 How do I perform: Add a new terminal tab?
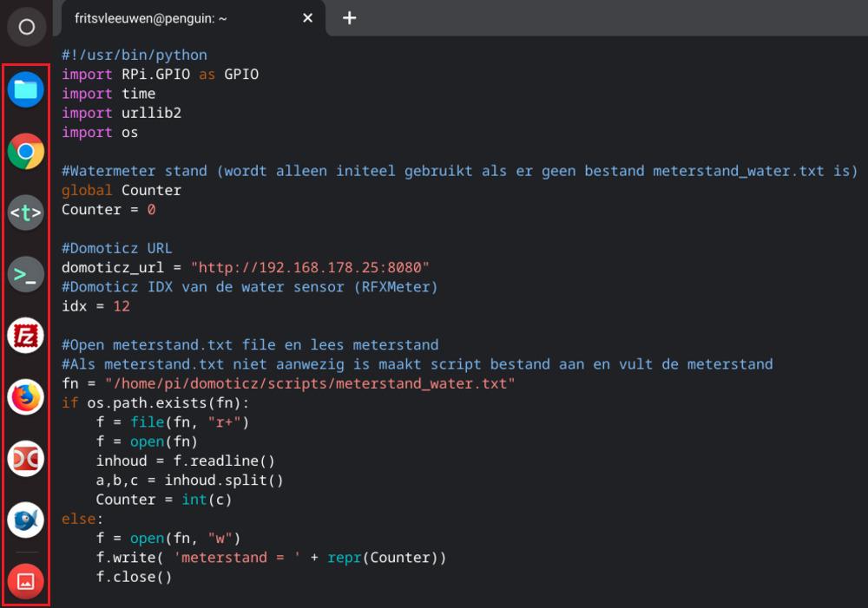pyautogui.click(x=349, y=18)
